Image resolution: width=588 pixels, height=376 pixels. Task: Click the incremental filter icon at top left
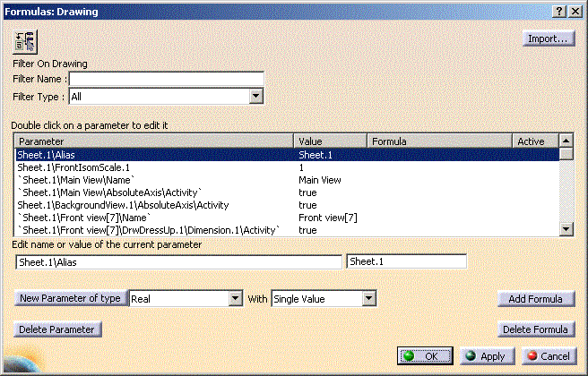tap(24, 42)
